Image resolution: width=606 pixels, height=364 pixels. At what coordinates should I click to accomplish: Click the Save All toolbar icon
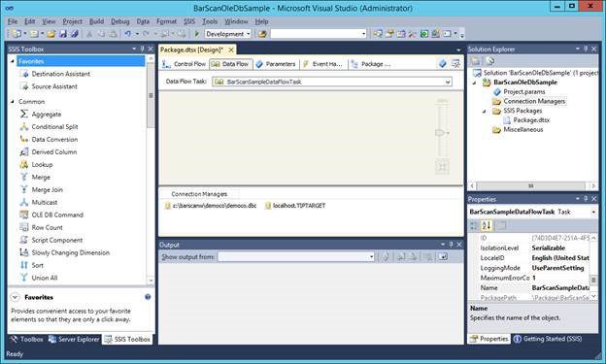[74, 34]
